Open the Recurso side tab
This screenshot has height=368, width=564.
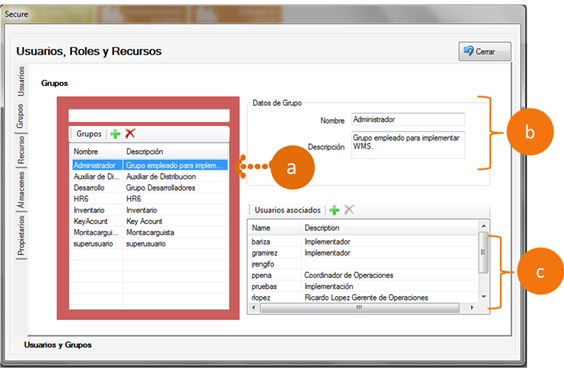pos(21,150)
